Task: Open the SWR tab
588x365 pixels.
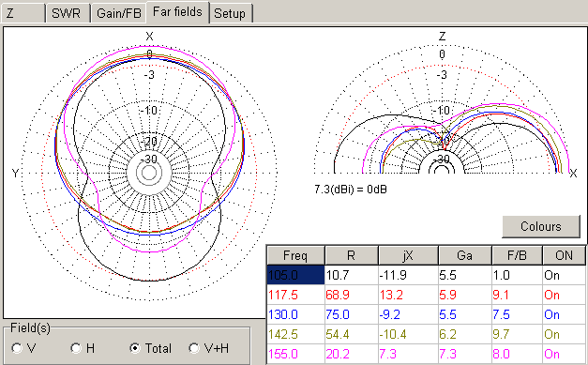Action: (x=68, y=13)
